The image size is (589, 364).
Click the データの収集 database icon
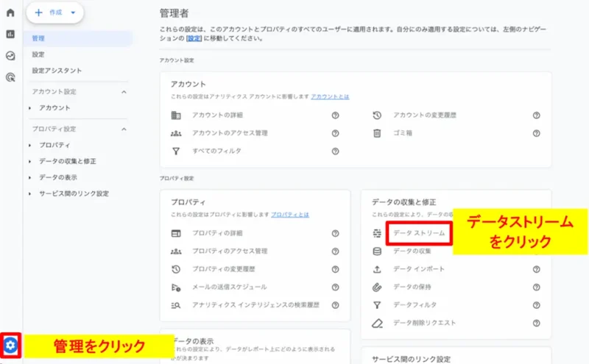[377, 251]
